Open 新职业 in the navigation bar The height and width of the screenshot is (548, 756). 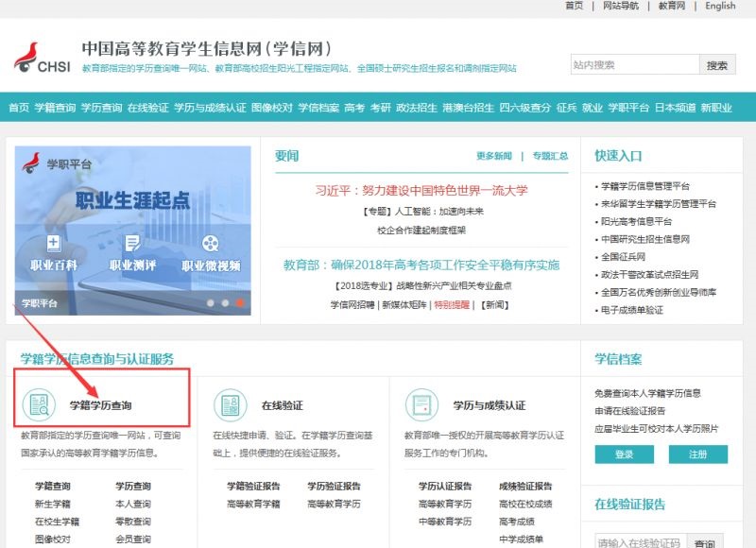[x=716, y=108]
